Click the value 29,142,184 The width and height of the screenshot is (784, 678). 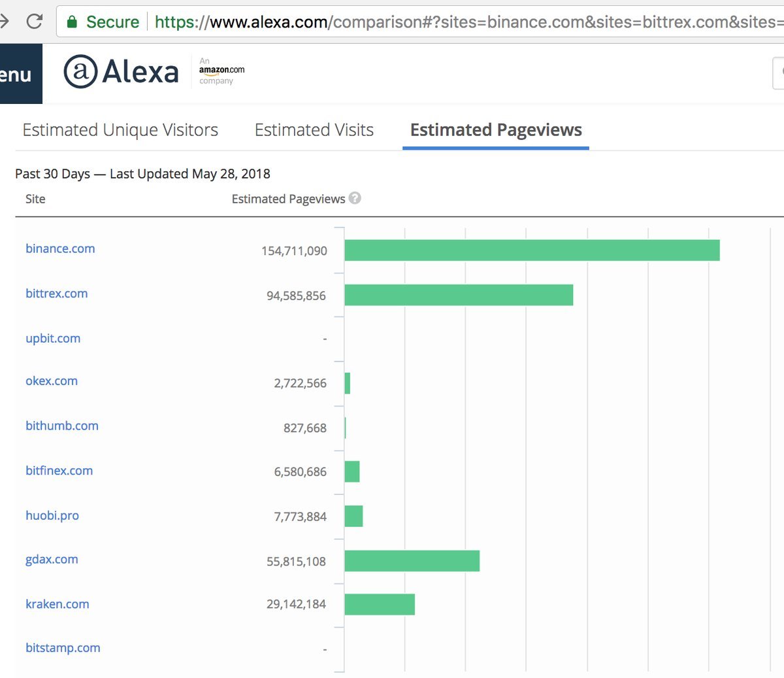(x=296, y=604)
